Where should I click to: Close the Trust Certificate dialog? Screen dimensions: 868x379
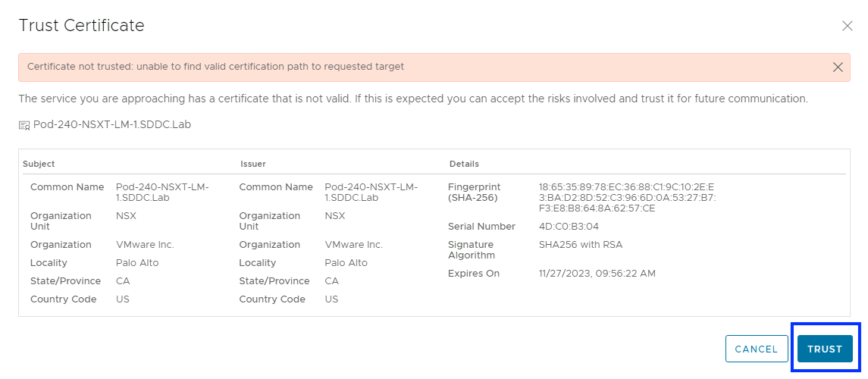848,26
